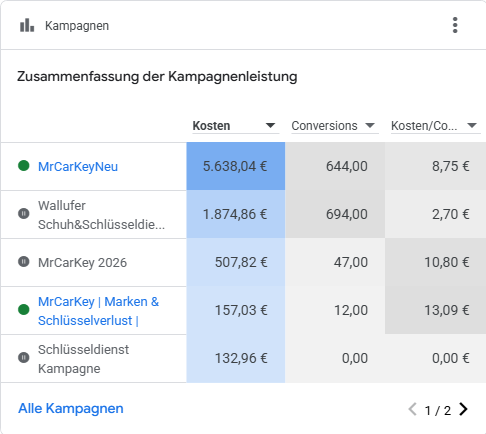The width and height of the screenshot is (486, 434).
Task: Click cost per conversion 10,80 €
Action: 447,262
